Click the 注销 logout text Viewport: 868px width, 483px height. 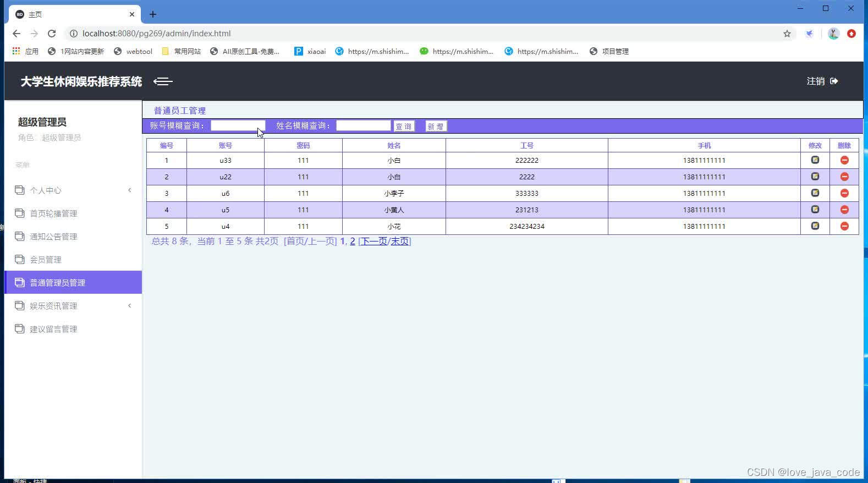click(x=816, y=81)
